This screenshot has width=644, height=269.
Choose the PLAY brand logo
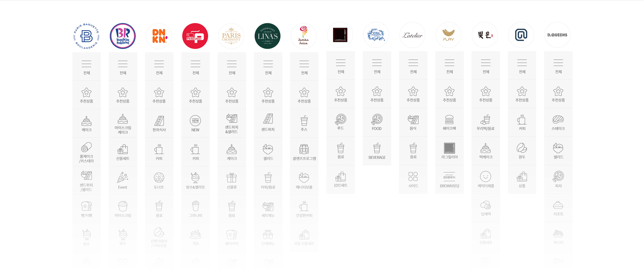tap(449, 35)
